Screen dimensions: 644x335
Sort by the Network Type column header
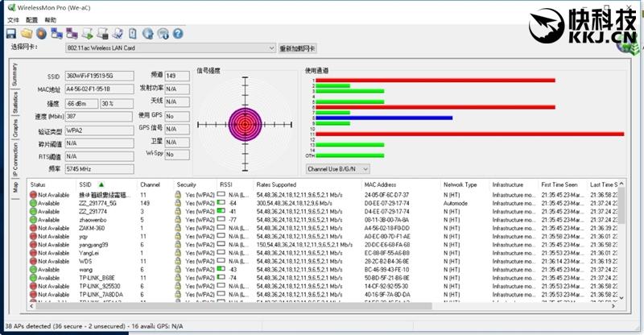click(x=460, y=184)
